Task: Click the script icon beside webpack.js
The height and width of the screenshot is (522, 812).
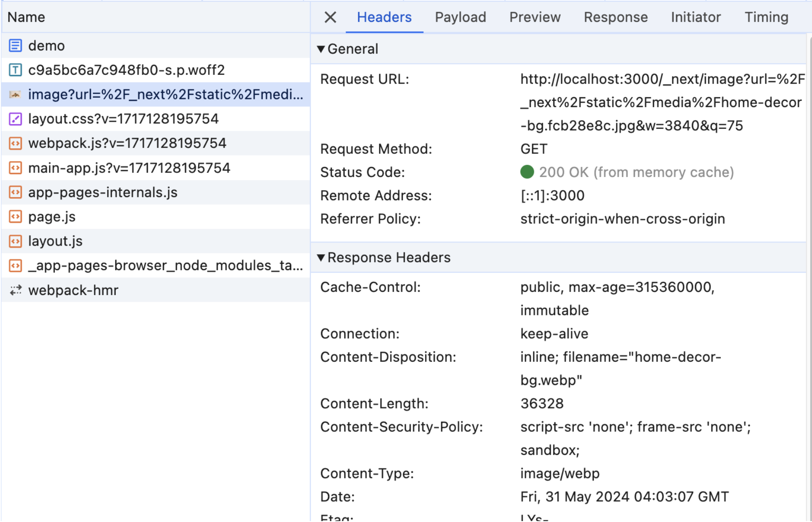Action: click(x=15, y=143)
